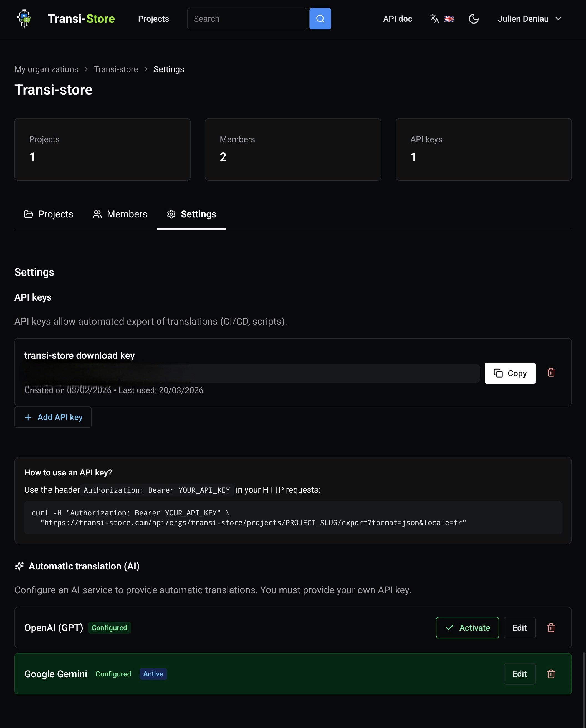
Task: Go to My organizations breadcrumb
Action: 46,69
